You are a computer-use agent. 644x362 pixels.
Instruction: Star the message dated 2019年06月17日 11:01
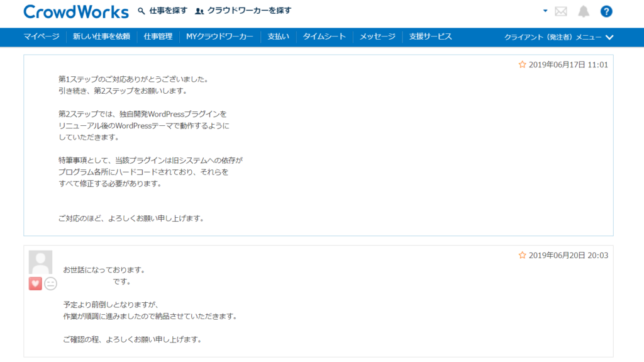tap(522, 64)
